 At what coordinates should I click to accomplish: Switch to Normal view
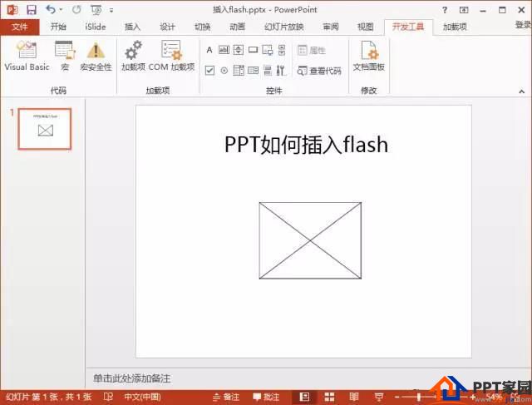coord(305,397)
